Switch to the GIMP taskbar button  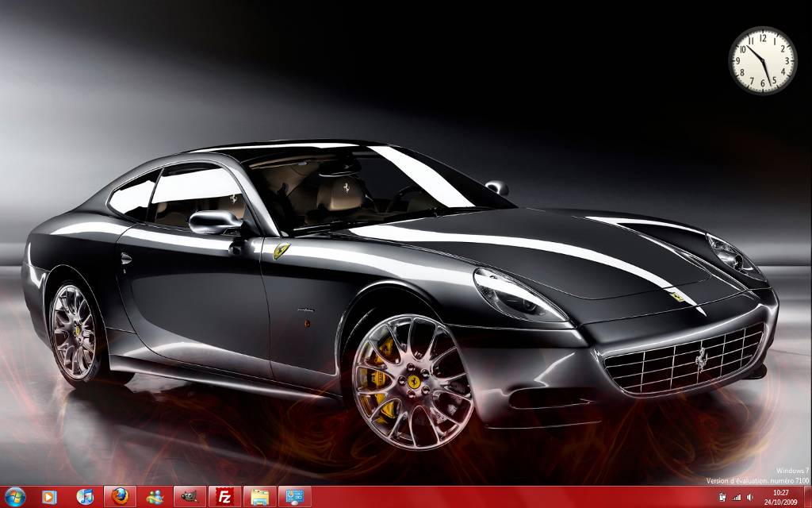(190, 497)
